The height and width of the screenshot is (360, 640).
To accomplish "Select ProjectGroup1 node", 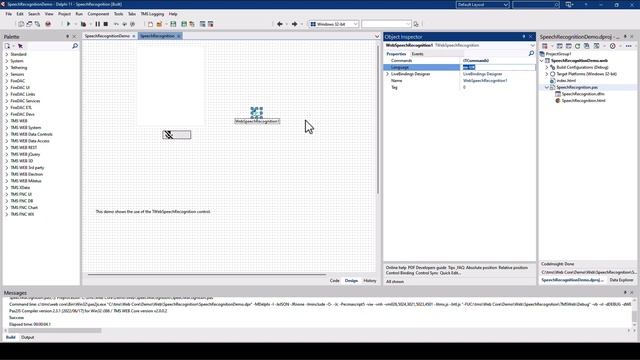I will point(558,54).
